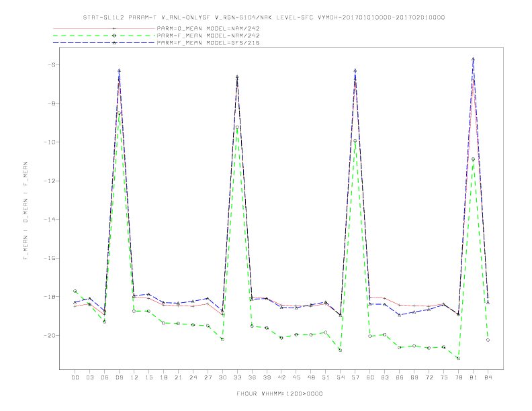
Task: Click x-axis tick label 36
Action: 252,377
